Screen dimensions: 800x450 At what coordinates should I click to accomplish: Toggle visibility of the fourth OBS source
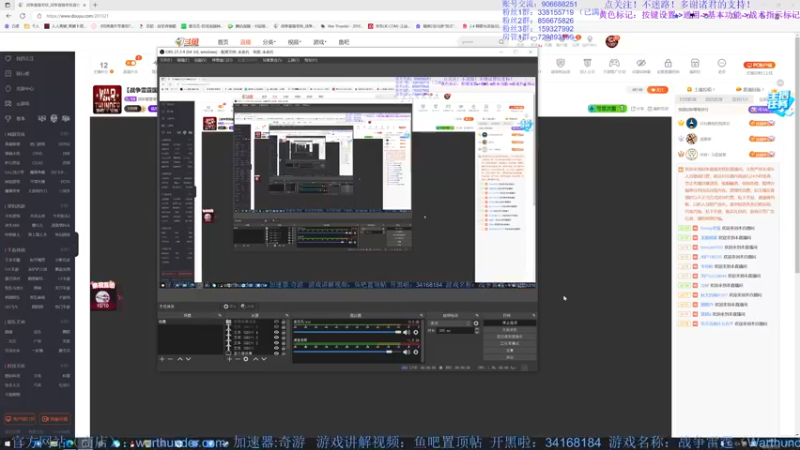pyautogui.click(x=277, y=337)
